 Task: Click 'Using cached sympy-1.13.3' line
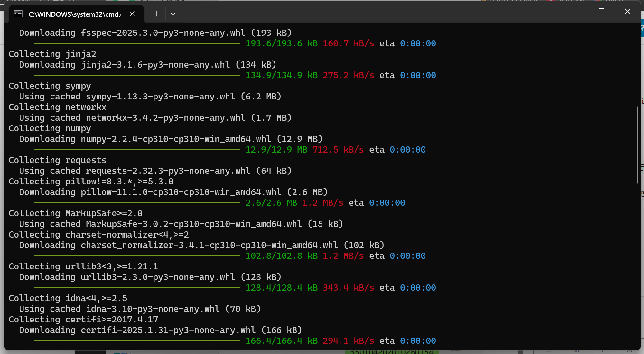point(150,97)
